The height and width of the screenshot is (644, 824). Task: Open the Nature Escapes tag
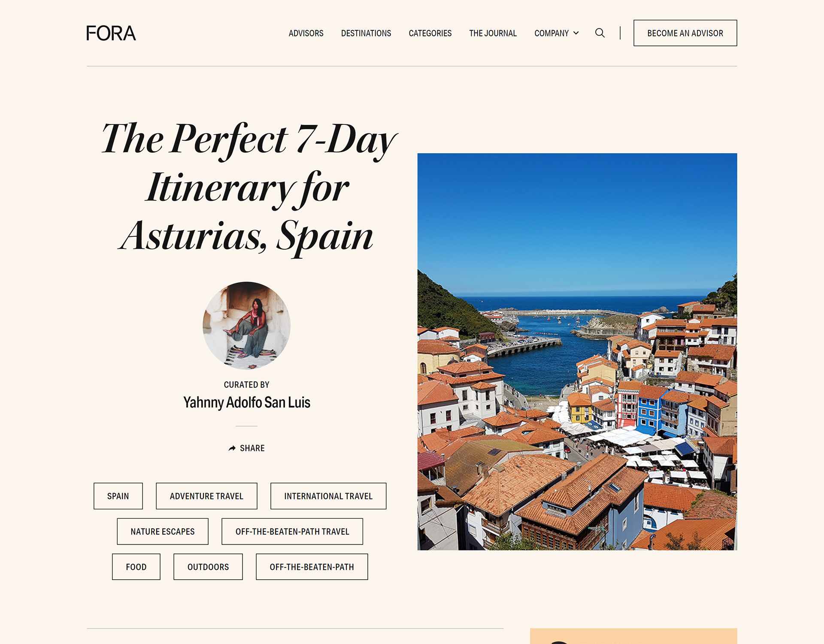pos(163,532)
